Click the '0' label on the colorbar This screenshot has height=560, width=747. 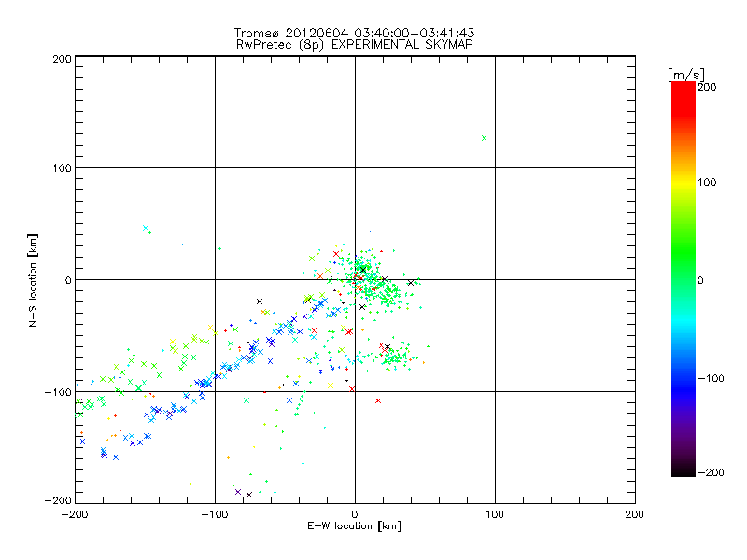tap(700, 281)
